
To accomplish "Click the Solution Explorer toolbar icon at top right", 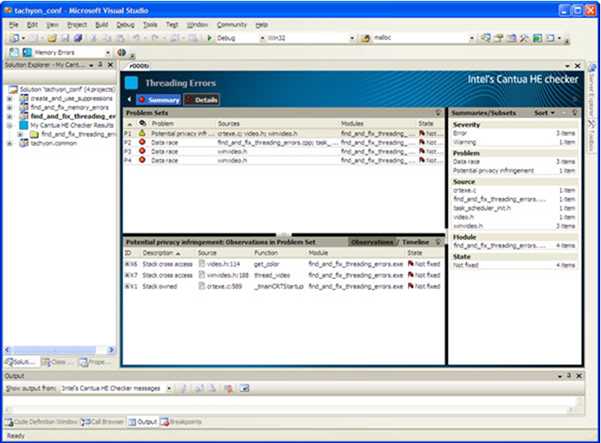I will (x=486, y=38).
